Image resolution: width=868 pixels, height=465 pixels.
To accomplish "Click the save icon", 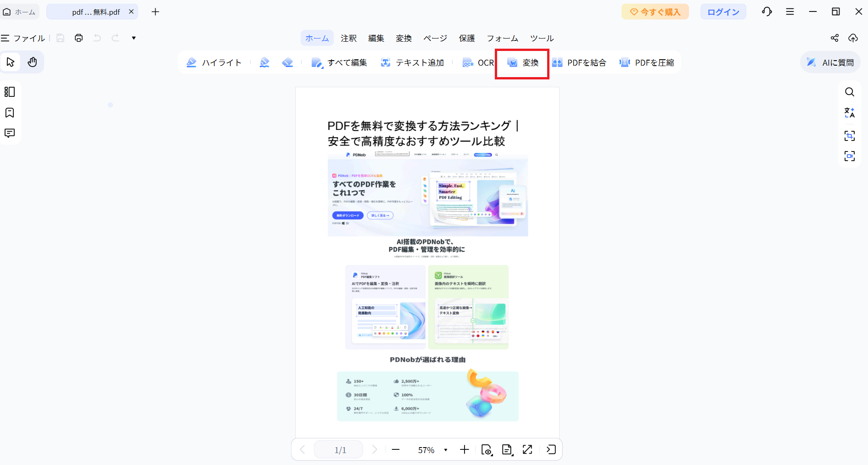I will tap(60, 38).
